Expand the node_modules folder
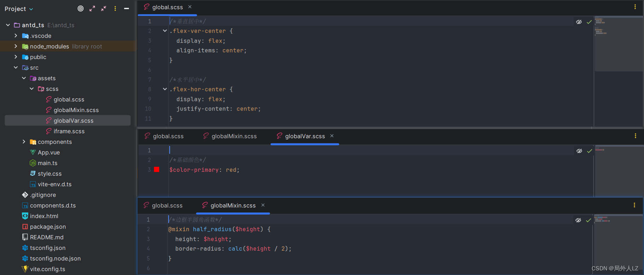The width and height of the screenshot is (644, 275). (16, 46)
